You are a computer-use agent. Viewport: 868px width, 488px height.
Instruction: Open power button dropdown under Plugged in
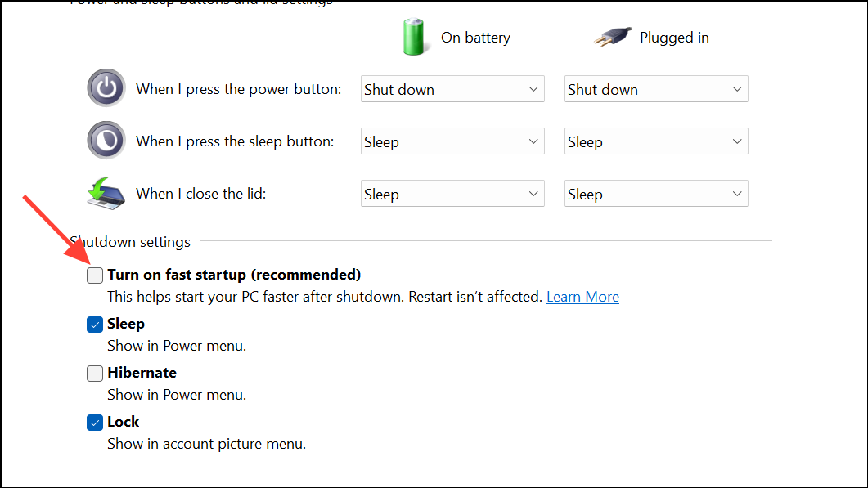click(x=656, y=89)
